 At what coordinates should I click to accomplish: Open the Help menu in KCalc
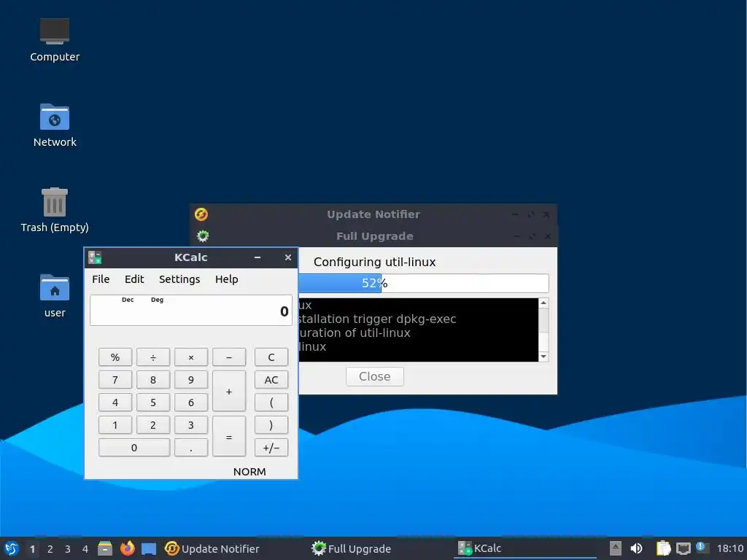[x=226, y=279]
